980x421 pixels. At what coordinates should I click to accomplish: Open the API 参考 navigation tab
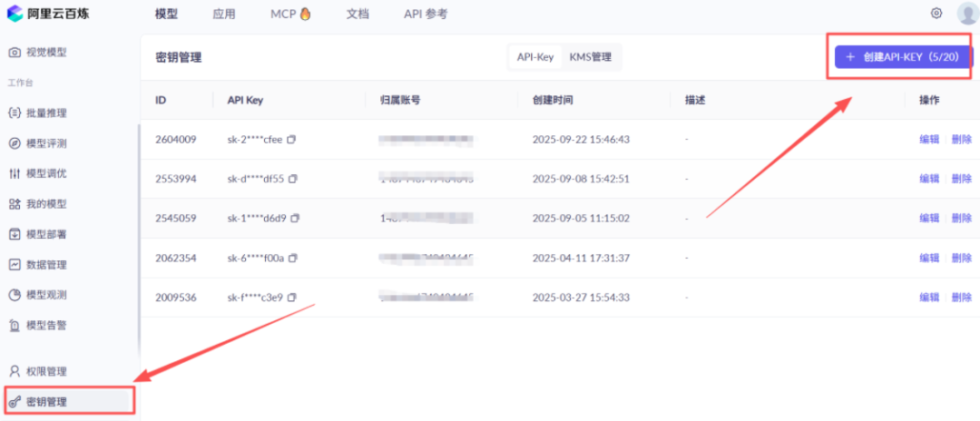tap(426, 14)
